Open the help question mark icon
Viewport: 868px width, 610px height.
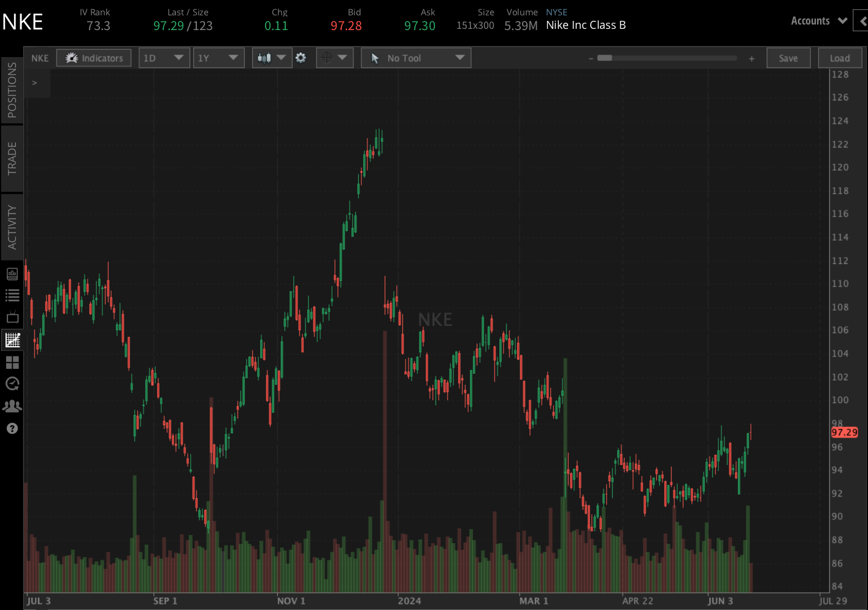pos(12,428)
